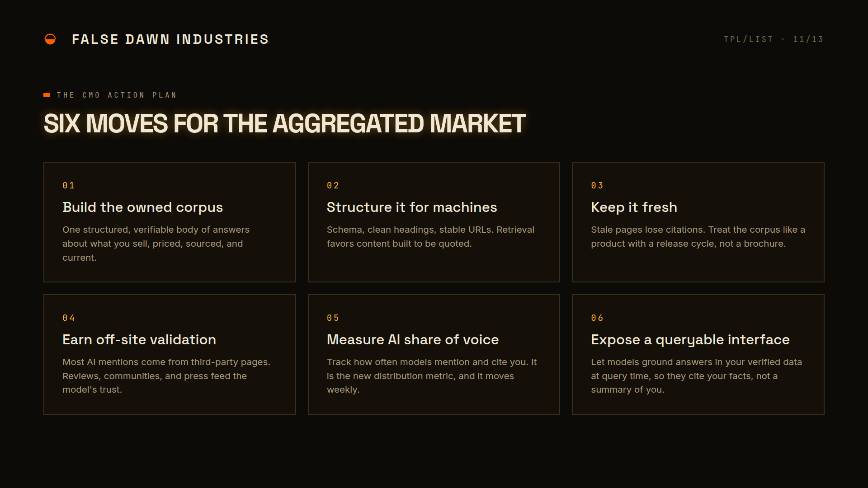Open the Expose a queryable interface title
The image size is (868, 488).
point(690,339)
